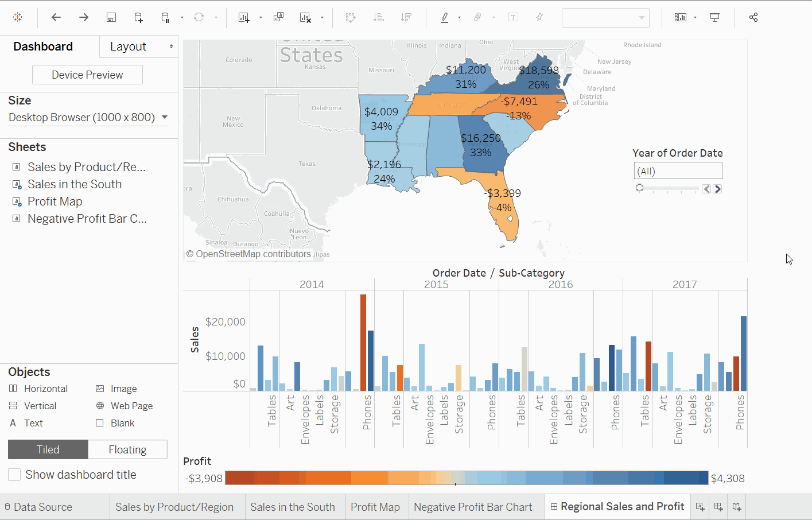Click the highlight pen icon
812x520 pixels.
click(445, 17)
